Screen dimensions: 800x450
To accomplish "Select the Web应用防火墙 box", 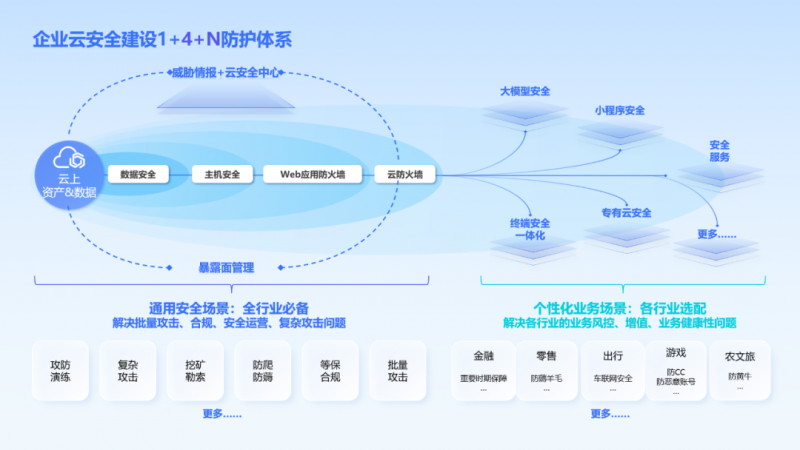I will click(x=311, y=174).
